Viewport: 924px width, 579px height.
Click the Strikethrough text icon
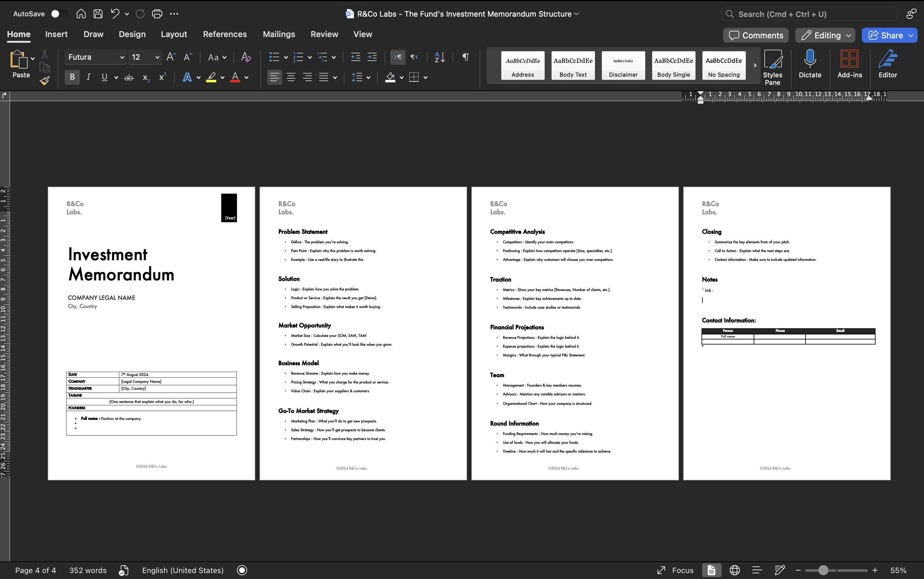(x=129, y=77)
